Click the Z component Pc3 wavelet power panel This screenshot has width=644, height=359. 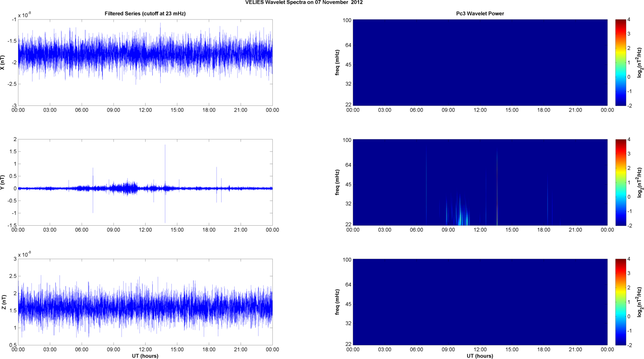[x=480, y=302]
